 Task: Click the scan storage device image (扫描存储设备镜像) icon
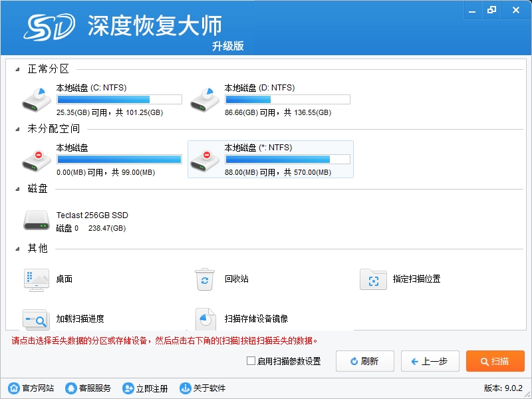pos(204,319)
